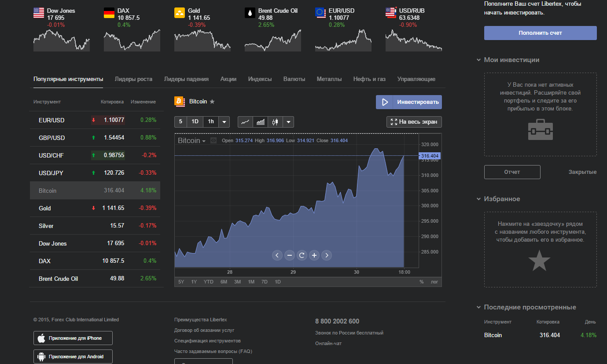This screenshot has height=364, width=607.
Task: Open the Управляющие tab
Action: point(416,79)
